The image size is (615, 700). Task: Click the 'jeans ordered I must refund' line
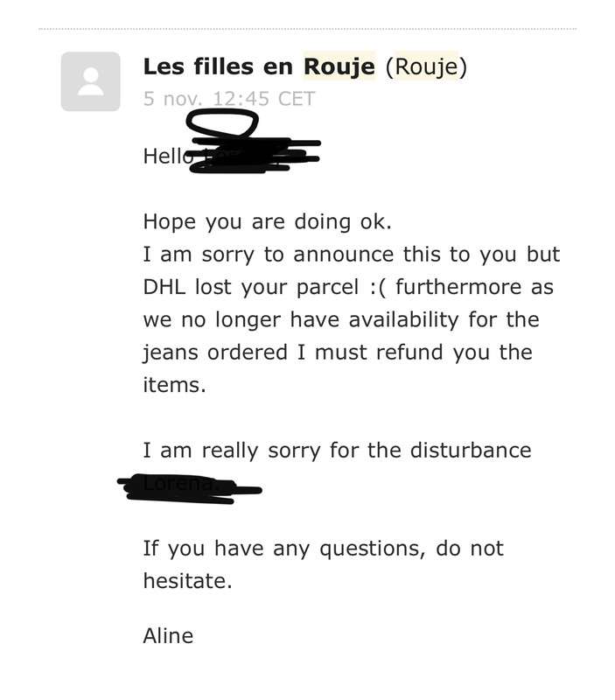point(337,353)
